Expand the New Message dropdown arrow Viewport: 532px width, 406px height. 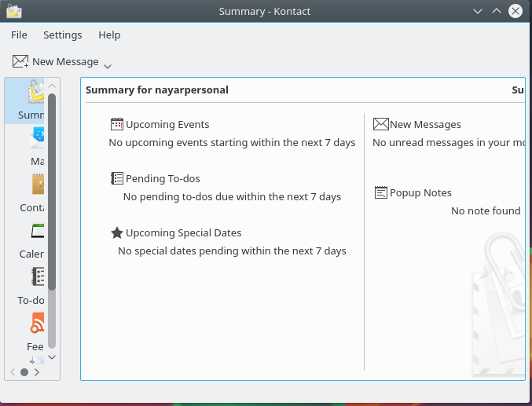pos(108,66)
